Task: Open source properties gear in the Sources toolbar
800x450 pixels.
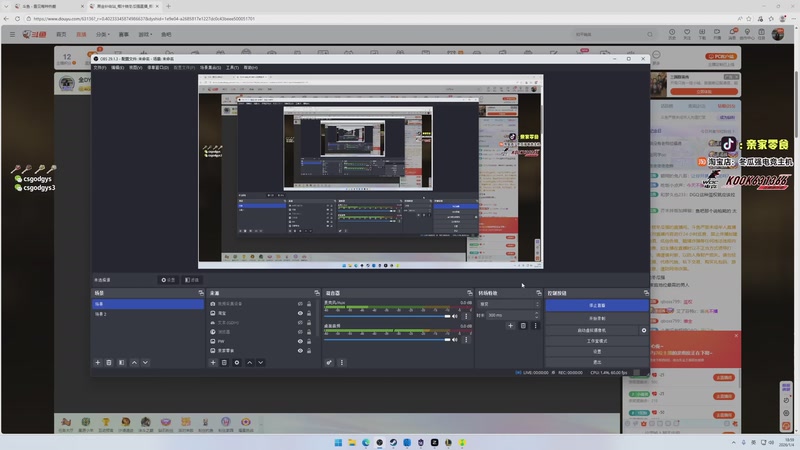Action: point(237,362)
